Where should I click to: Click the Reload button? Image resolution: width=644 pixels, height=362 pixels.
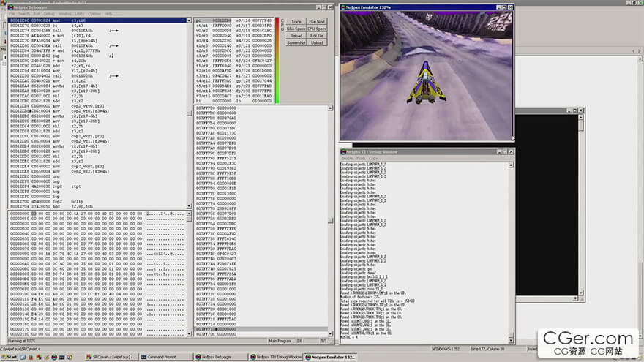pos(296,35)
